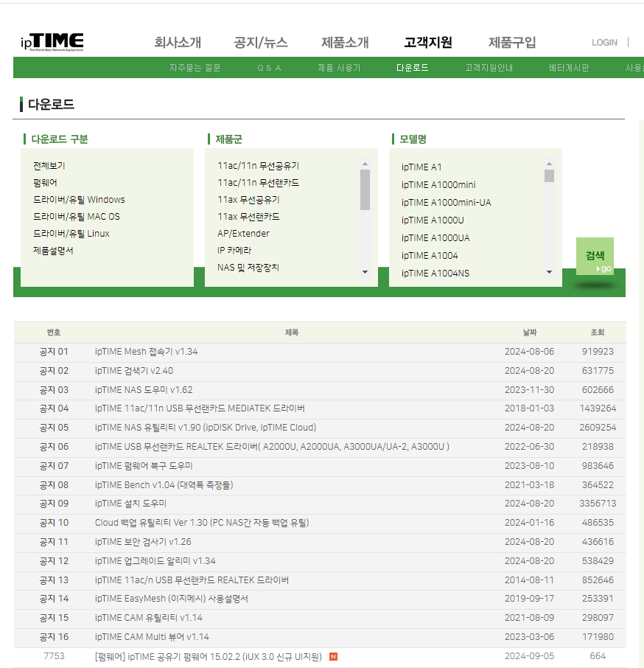Open ipTIME 검색기 v2.40 post

click(133, 371)
